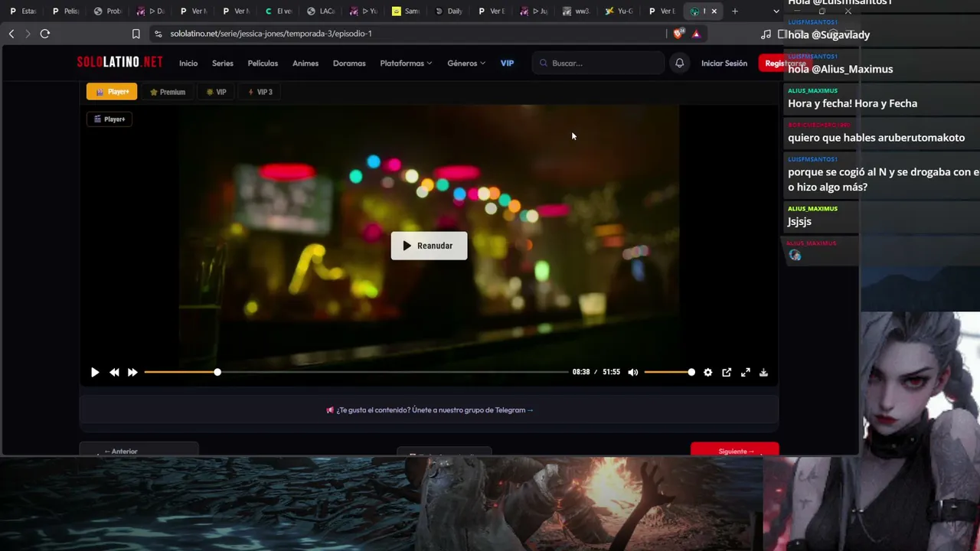Viewport: 980px width, 551px height.
Task: Bookmark this page
Action: click(x=136, y=34)
